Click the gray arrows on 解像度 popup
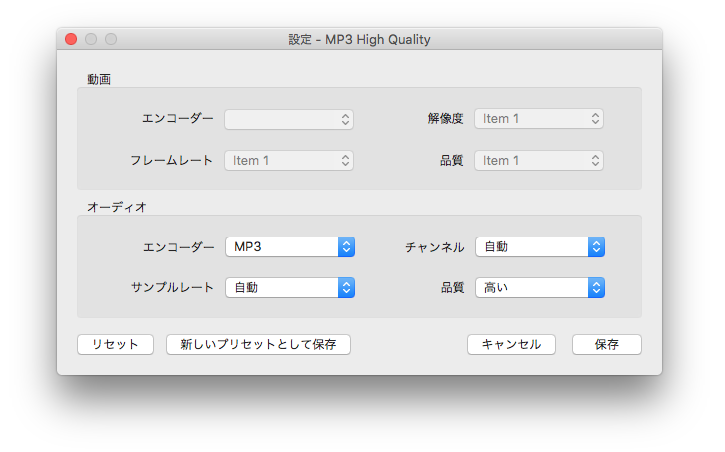This screenshot has width=725, height=452. pos(596,119)
